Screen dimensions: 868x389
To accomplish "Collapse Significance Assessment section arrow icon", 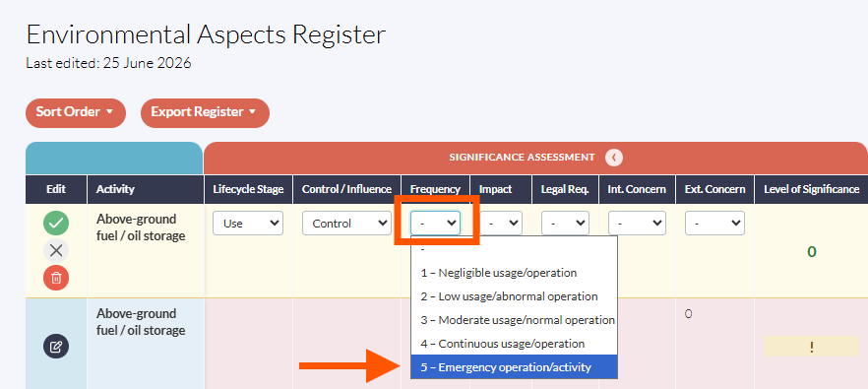I will click(x=614, y=158).
